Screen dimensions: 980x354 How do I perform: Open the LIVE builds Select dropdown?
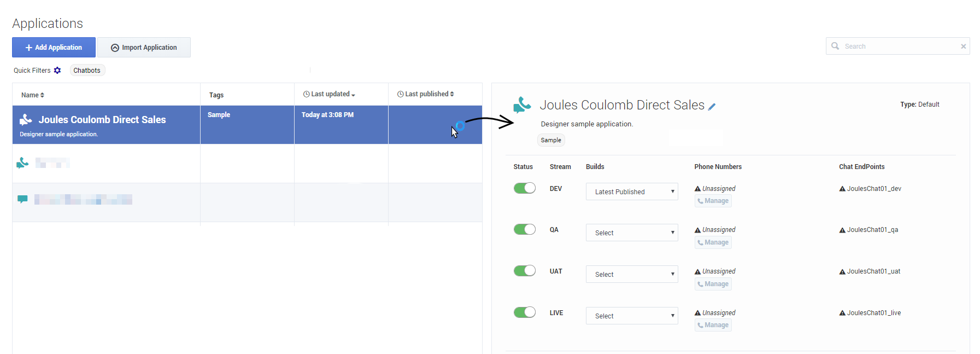point(632,316)
